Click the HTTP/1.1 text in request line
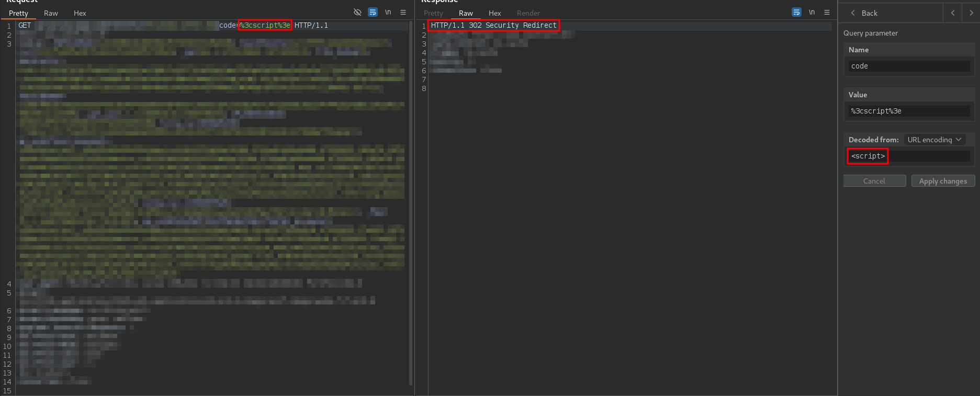The height and width of the screenshot is (396, 980). point(311,25)
